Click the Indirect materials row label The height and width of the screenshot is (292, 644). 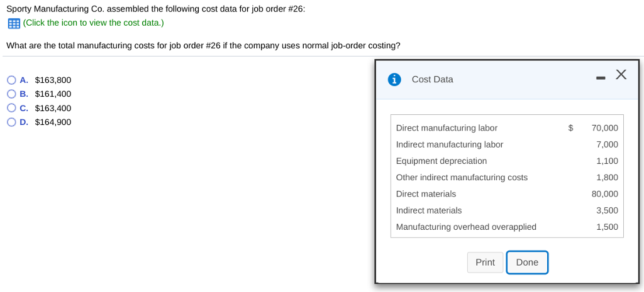[428, 210]
